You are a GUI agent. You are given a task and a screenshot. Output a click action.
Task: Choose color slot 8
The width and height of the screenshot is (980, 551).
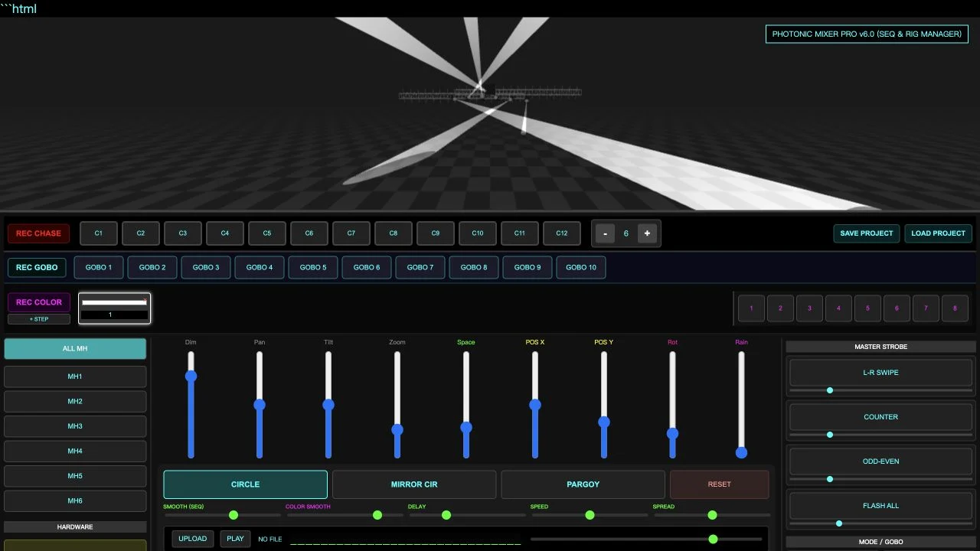tap(955, 308)
